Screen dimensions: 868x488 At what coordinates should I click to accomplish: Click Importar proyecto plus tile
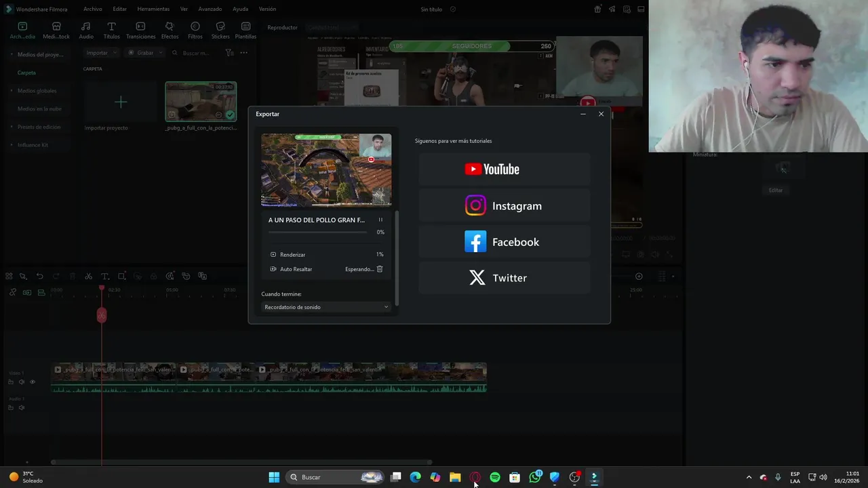[x=120, y=102]
